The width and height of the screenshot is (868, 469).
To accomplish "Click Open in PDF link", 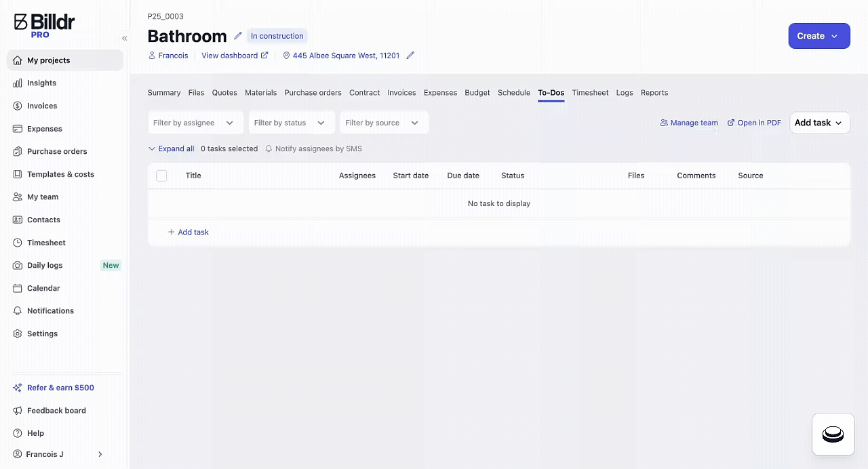I will pos(754,123).
